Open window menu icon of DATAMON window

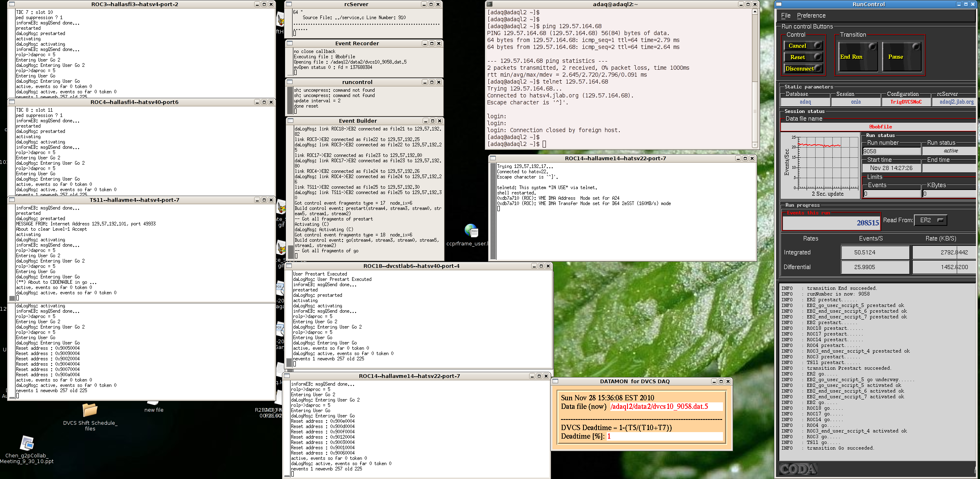tap(555, 381)
